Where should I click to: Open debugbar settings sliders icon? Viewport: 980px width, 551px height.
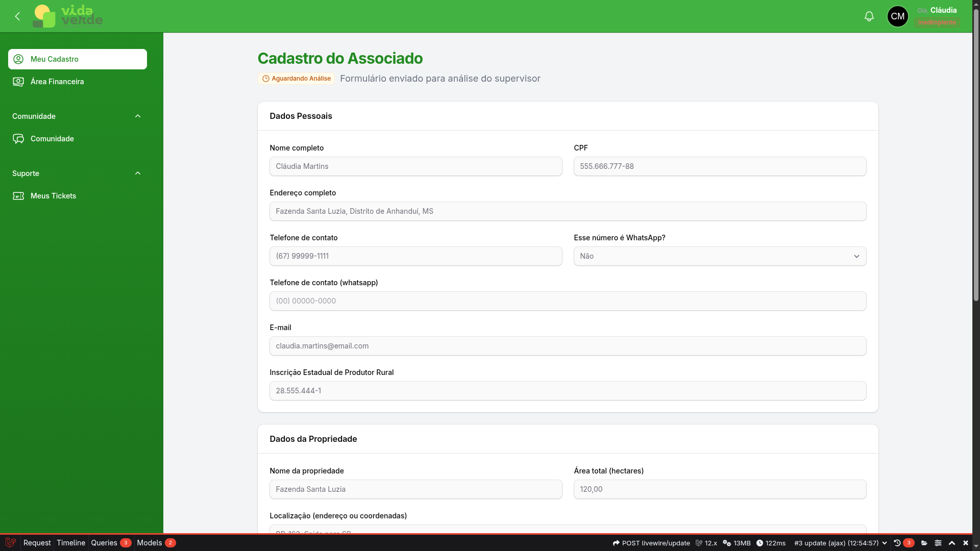938,543
